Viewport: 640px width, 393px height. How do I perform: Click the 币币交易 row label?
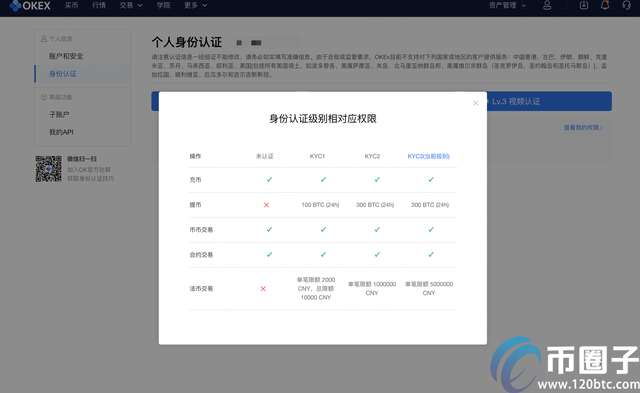201,230
